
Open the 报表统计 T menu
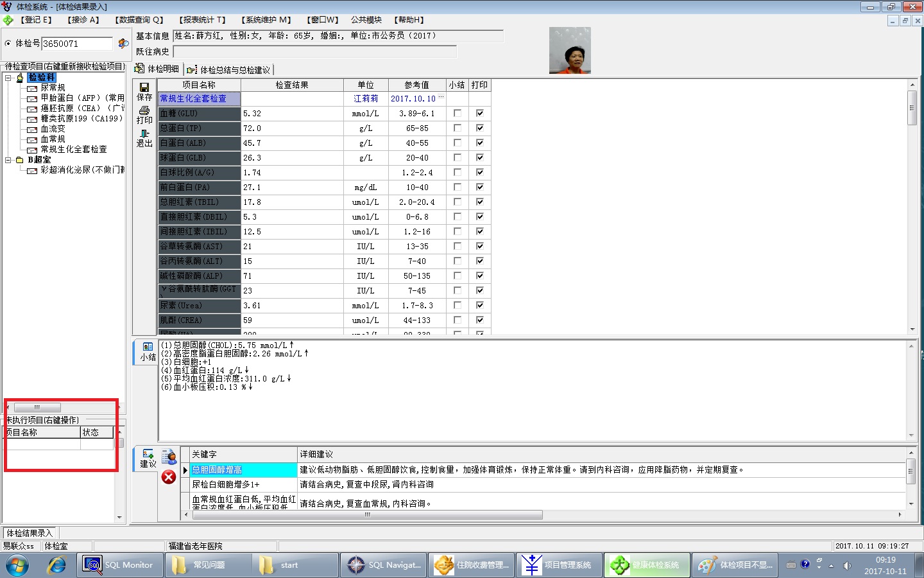(202, 20)
